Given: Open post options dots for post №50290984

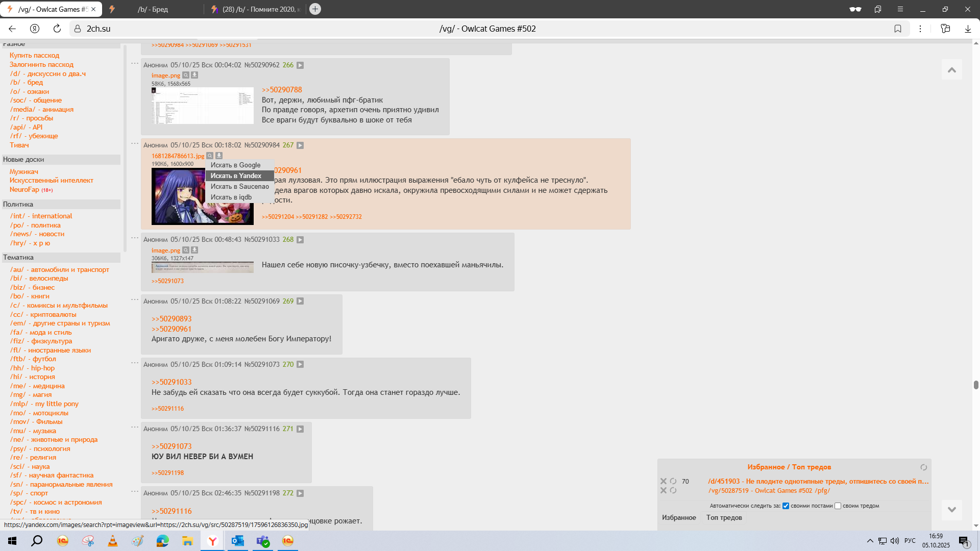Looking at the screenshot, I should 135,143.
